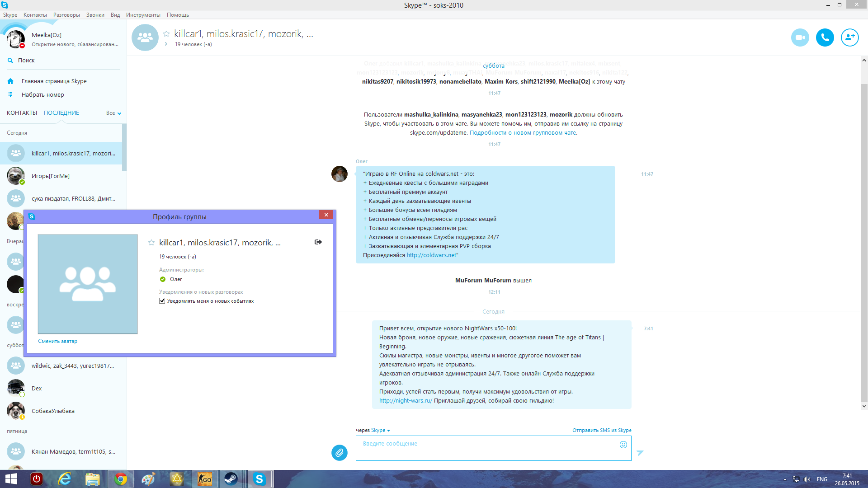Viewport: 868px width, 488px height.
Task: Open the coldwars.net link in the message
Action: [x=432, y=255]
